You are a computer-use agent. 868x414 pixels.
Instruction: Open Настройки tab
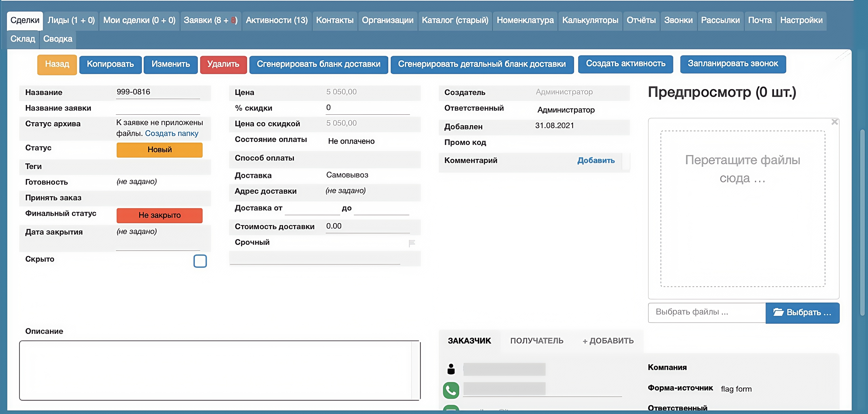pyautogui.click(x=801, y=21)
